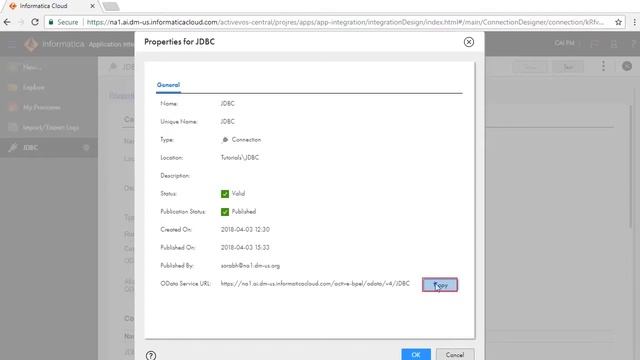640x360 pixels.
Task: Open Chrome menu three dots
Action: coord(634,22)
